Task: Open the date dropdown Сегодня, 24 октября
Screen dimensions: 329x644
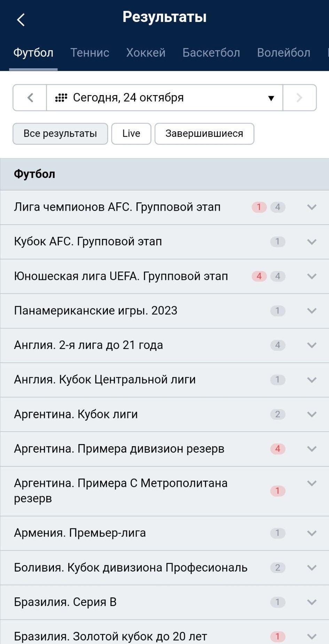Action: [164, 98]
